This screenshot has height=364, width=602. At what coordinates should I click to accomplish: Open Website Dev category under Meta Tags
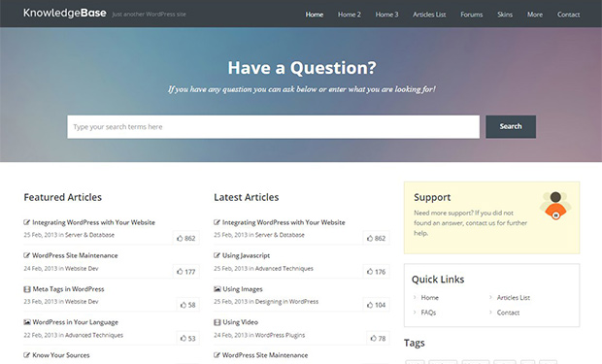[x=82, y=302]
